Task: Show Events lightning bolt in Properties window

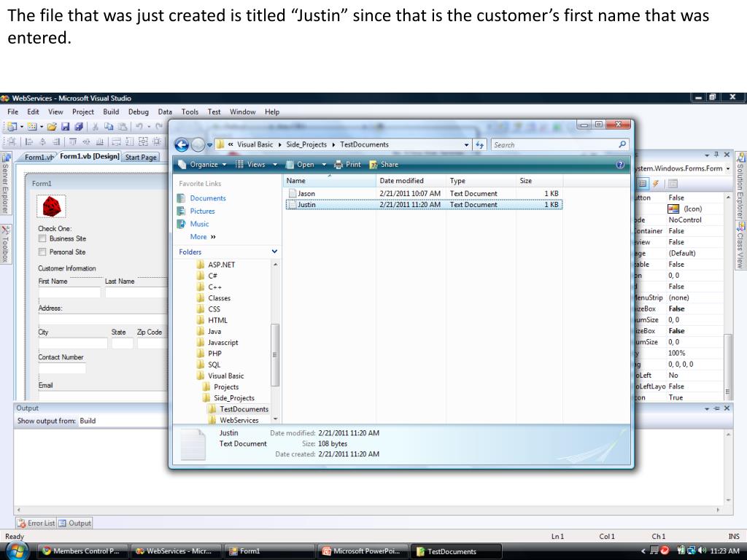Action: pos(656,183)
